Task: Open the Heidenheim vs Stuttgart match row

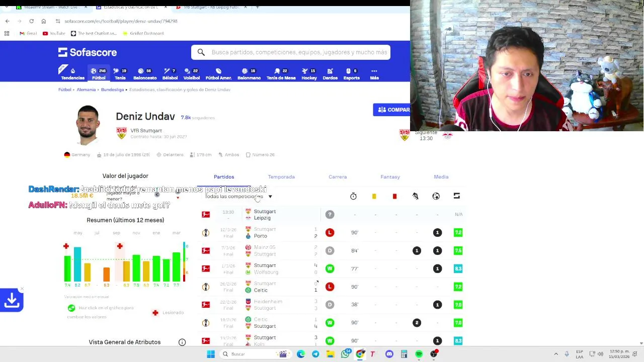Action: click(332, 305)
